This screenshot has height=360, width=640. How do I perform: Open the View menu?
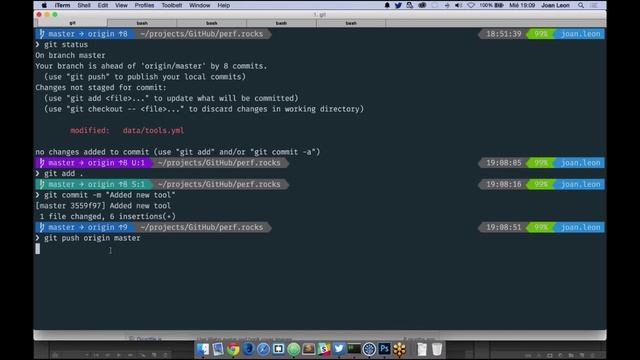[x=121, y=5]
